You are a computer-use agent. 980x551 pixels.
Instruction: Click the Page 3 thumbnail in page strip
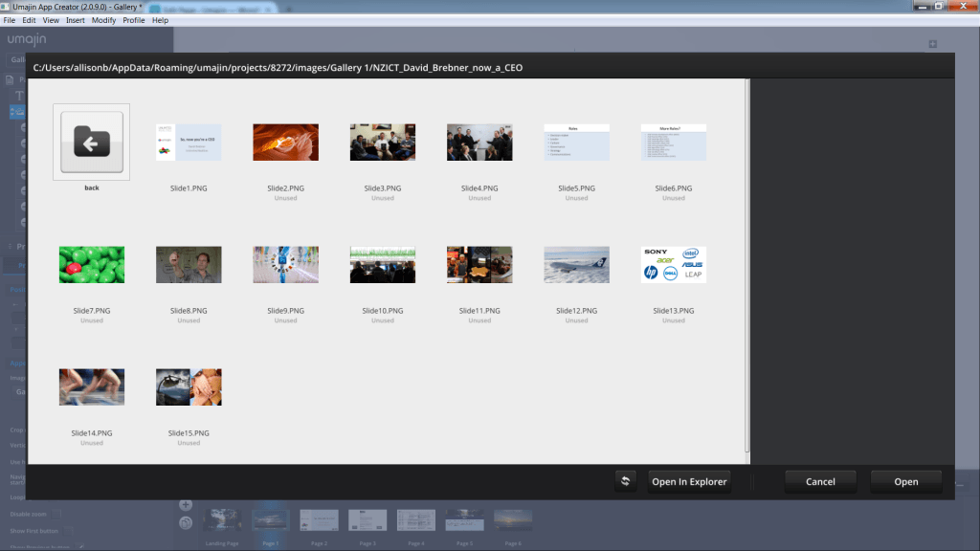(x=367, y=520)
